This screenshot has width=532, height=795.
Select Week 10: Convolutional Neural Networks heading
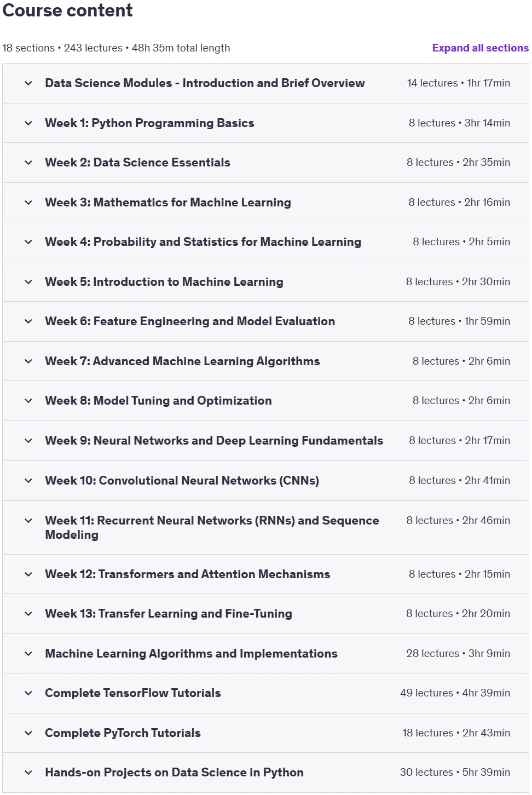[x=182, y=481]
